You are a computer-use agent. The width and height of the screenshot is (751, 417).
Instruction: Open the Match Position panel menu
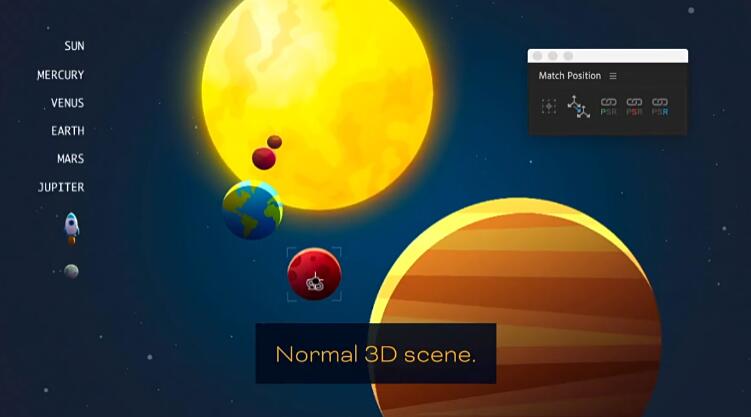tap(613, 76)
